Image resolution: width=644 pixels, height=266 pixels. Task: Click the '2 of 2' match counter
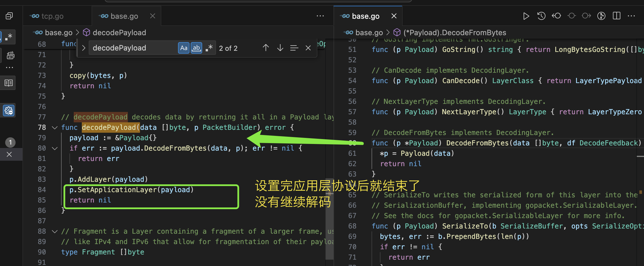(x=228, y=48)
